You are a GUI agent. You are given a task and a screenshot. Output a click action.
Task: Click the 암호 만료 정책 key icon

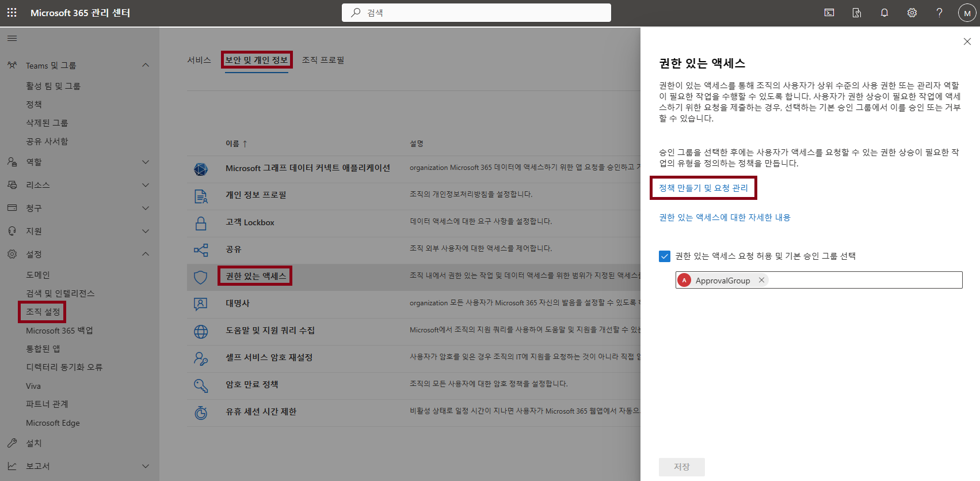[201, 385]
